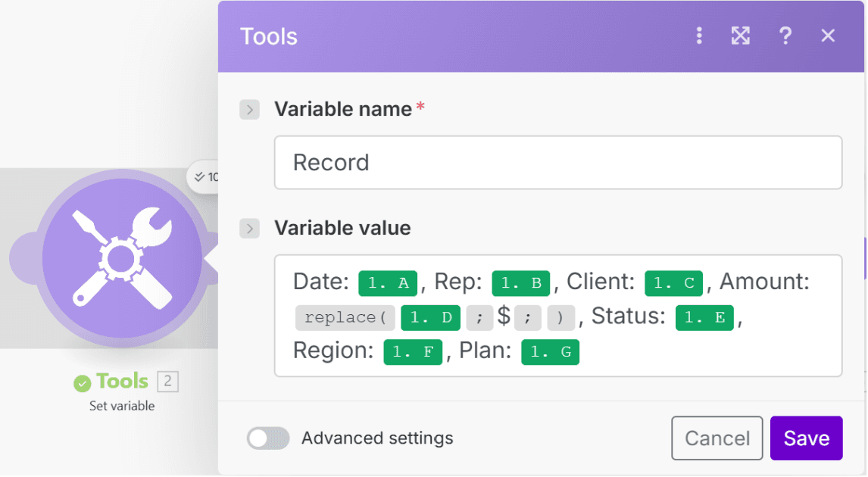Toggle the Advanced settings switch
The image size is (868, 477).
[x=268, y=438]
